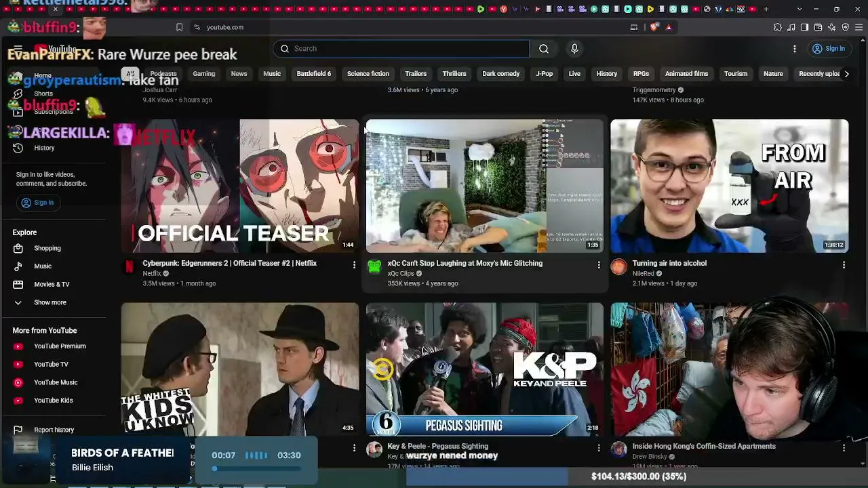
Task: Select the Trailers filter chip
Action: point(416,74)
